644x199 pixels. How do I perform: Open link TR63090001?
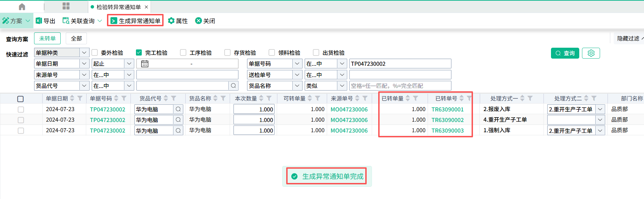[x=447, y=109]
